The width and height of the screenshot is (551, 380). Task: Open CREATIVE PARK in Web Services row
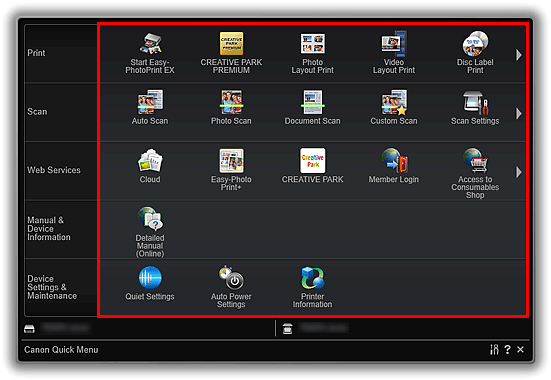[x=312, y=166]
